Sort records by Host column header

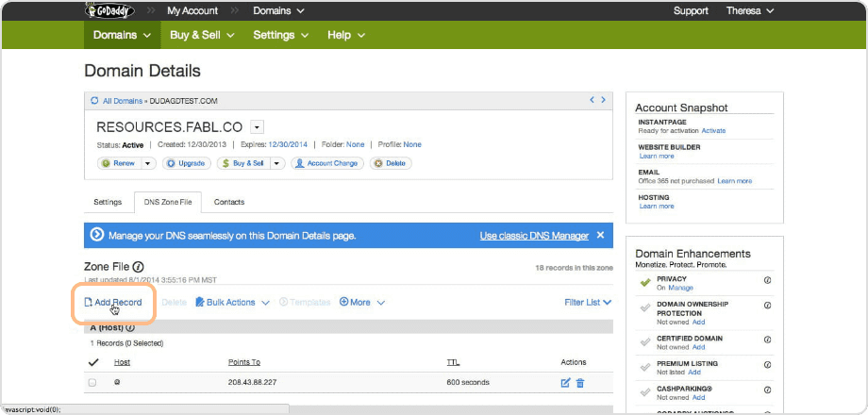point(122,362)
